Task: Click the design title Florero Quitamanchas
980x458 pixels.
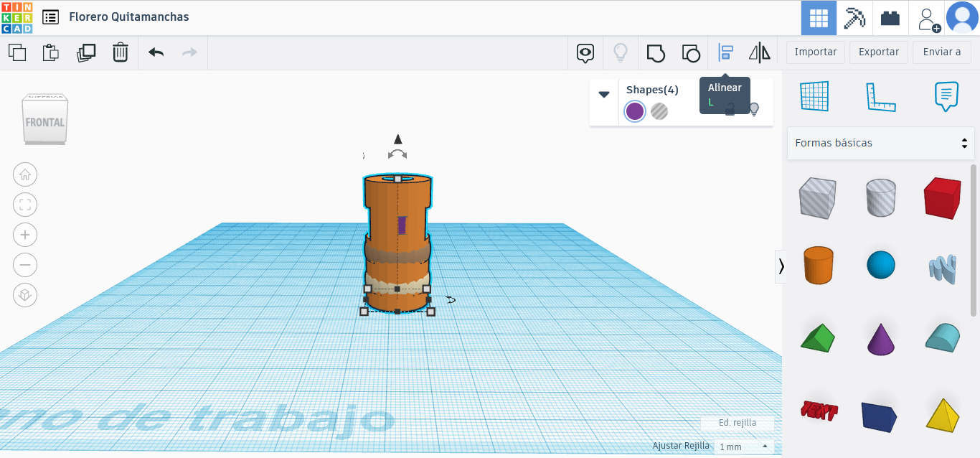Action: pos(129,17)
